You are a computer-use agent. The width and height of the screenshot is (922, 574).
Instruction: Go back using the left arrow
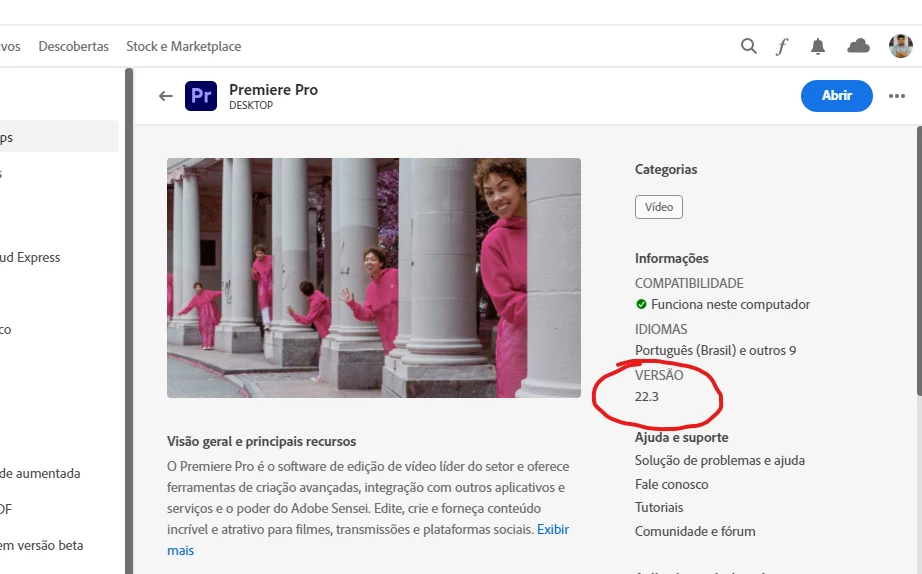point(166,96)
